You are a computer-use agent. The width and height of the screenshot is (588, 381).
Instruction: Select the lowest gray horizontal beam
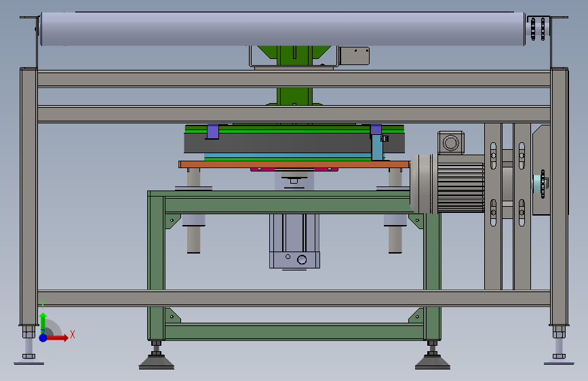294,298
